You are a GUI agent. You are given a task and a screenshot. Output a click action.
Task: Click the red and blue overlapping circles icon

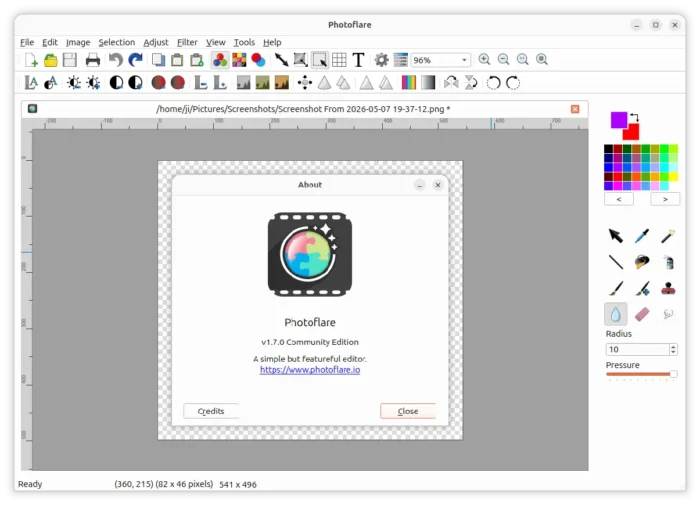click(x=258, y=60)
